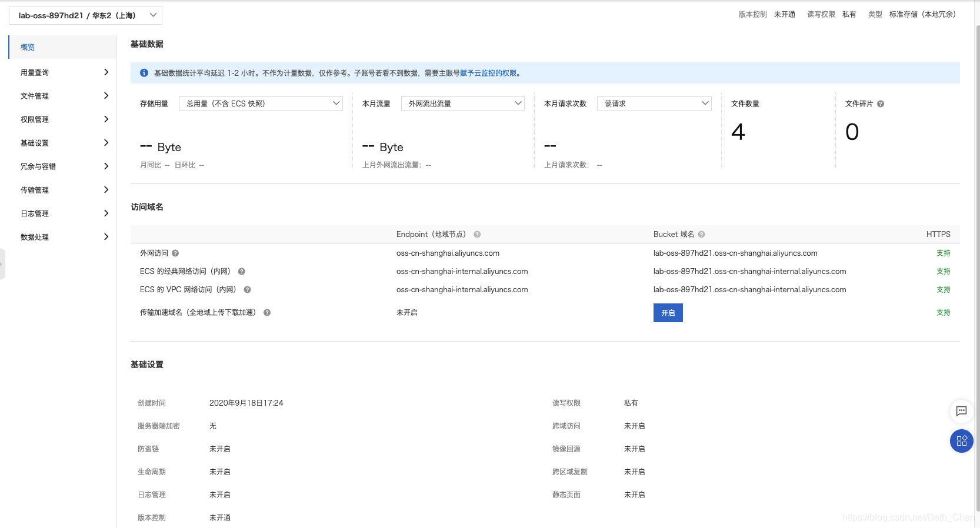Click oss-cn-shanghai.aliyuncs.com endpoint text
Image resolution: width=980 pixels, height=528 pixels.
[448, 253]
